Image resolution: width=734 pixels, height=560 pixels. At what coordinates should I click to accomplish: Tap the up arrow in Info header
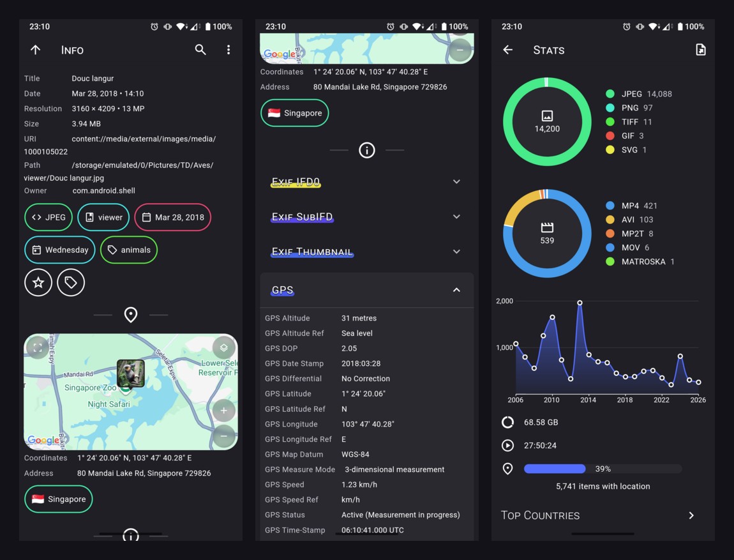click(x=36, y=50)
